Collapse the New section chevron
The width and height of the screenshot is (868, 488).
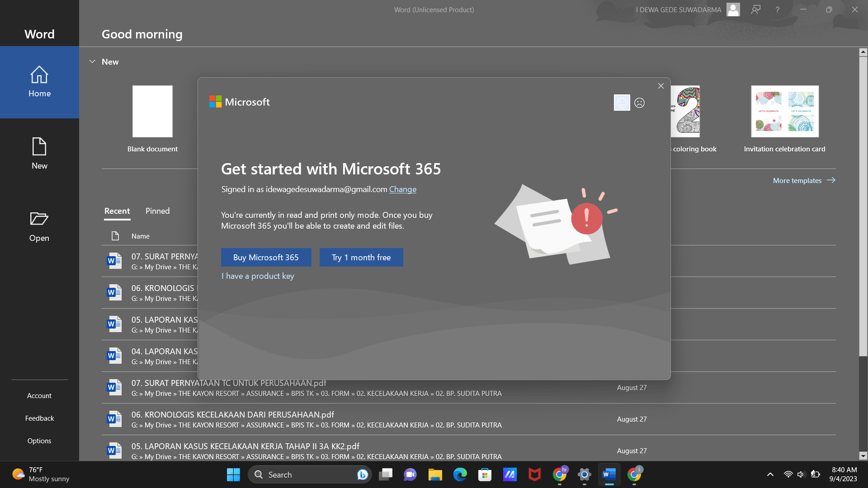pyautogui.click(x=92, y=61)
